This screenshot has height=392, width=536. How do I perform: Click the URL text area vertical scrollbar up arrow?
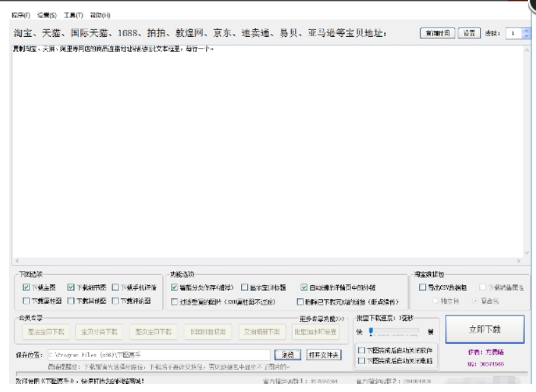coord(527,50)
